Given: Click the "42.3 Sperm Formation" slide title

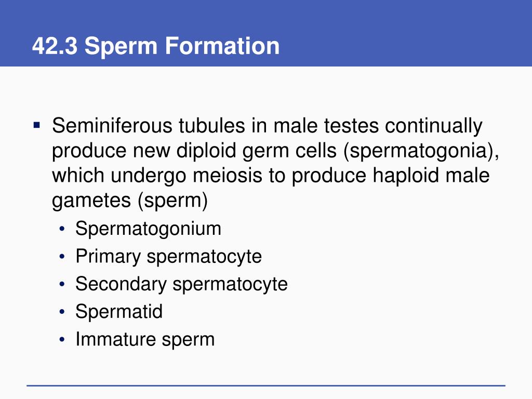Looking at the screenshot, I should click(156, 46).
